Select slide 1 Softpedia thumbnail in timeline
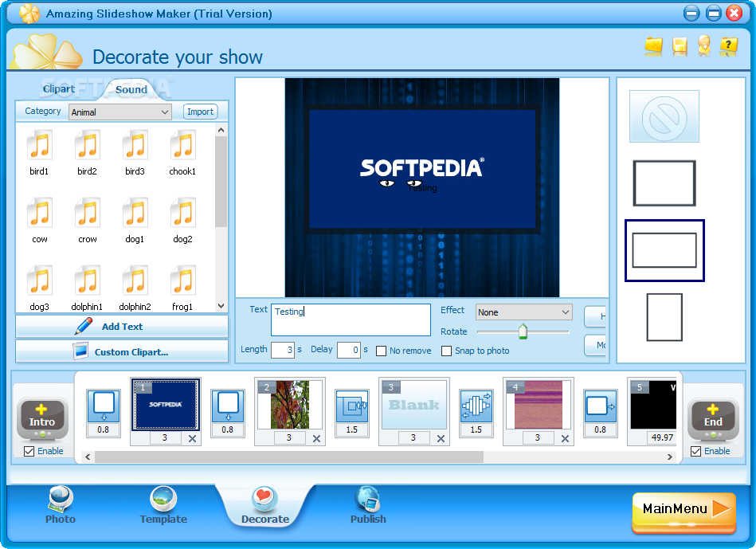 click(166, 404)
